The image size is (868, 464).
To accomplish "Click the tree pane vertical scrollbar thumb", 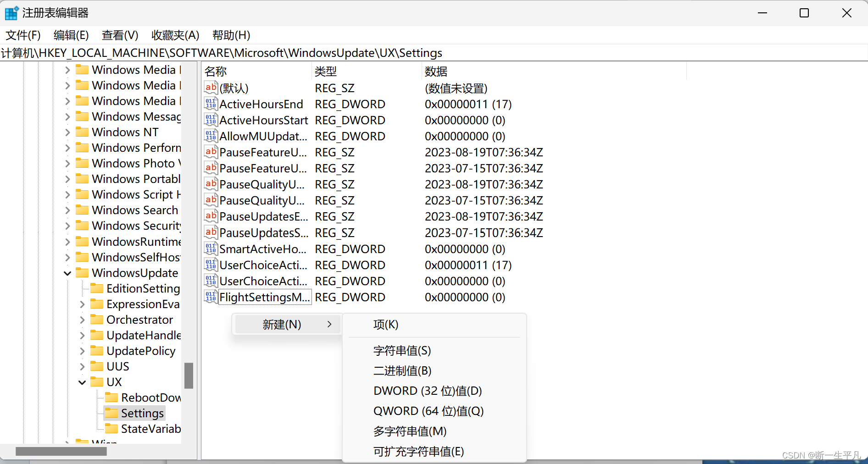I will point(189,376).
